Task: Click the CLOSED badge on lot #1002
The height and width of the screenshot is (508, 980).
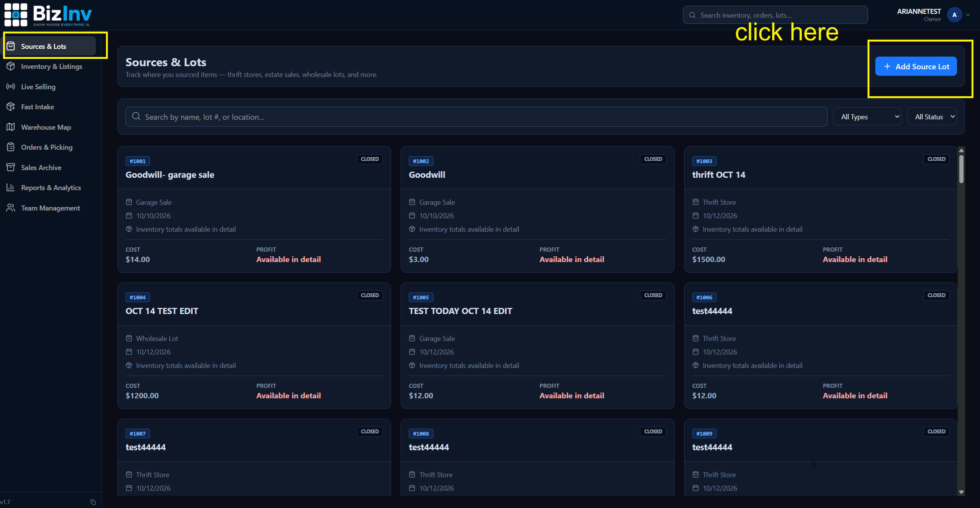Action: click(x=653, y=159)
